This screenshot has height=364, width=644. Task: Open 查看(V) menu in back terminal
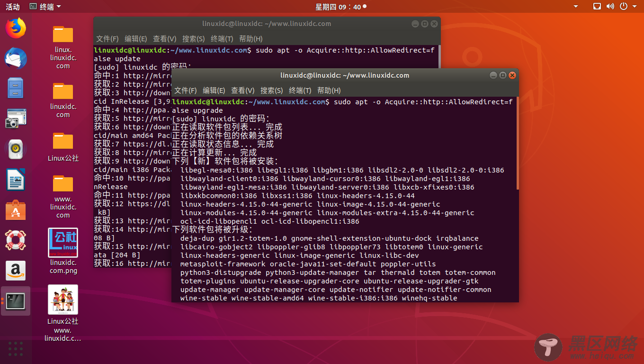(164, 38)
